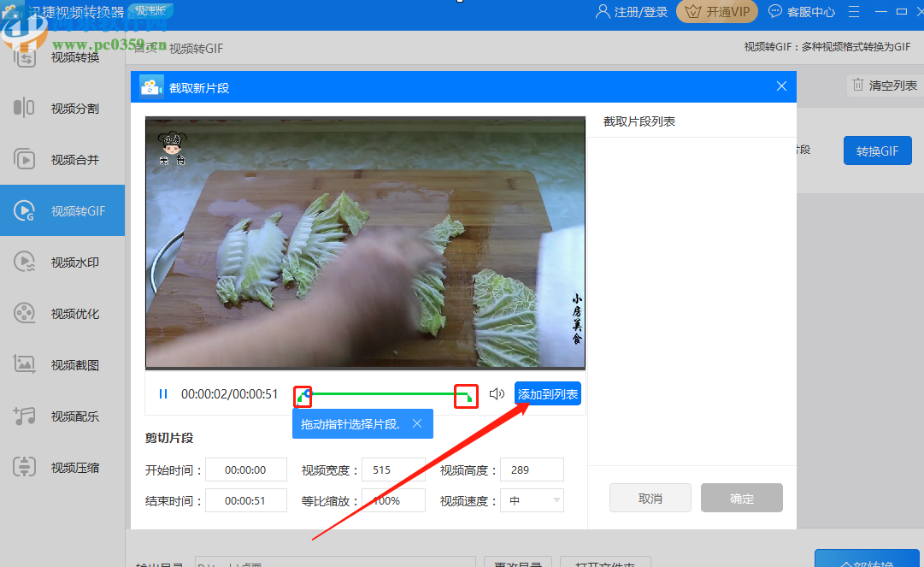Click the 视频压缩 compress icon
Viewport: 924px width, 567px height.
24,467
